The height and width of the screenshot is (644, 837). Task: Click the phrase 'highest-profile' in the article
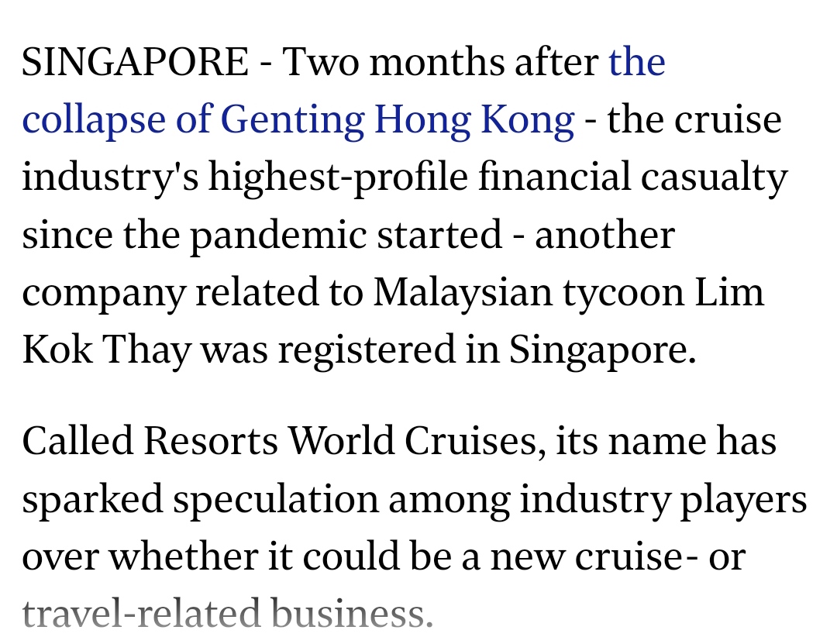(x=338, y=177)
